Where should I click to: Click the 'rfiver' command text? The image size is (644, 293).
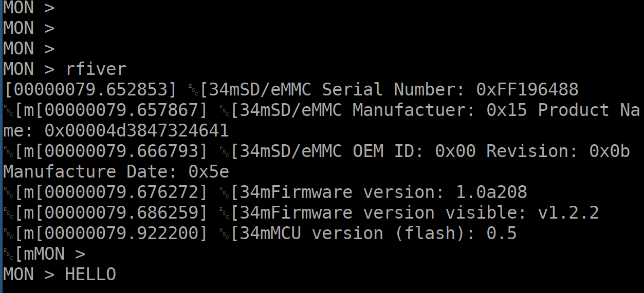pyautogui.click(x=96, y=69)
